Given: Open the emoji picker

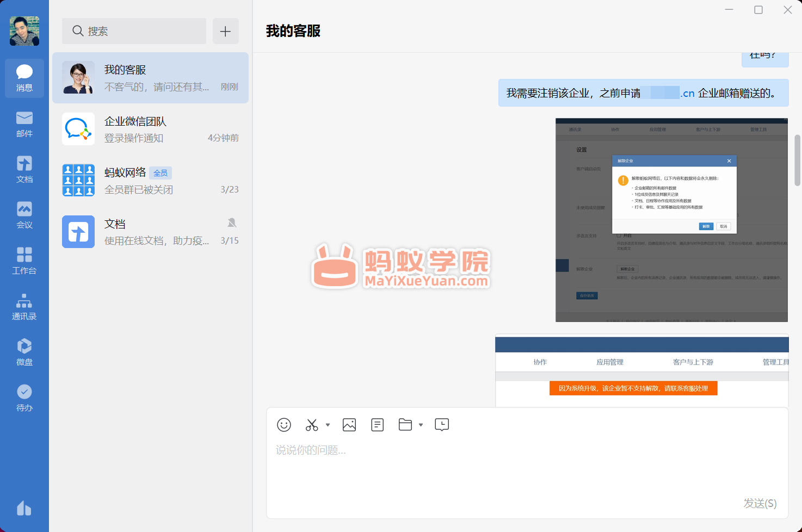Looking at the screenshot, I should (x=284, y=425).
